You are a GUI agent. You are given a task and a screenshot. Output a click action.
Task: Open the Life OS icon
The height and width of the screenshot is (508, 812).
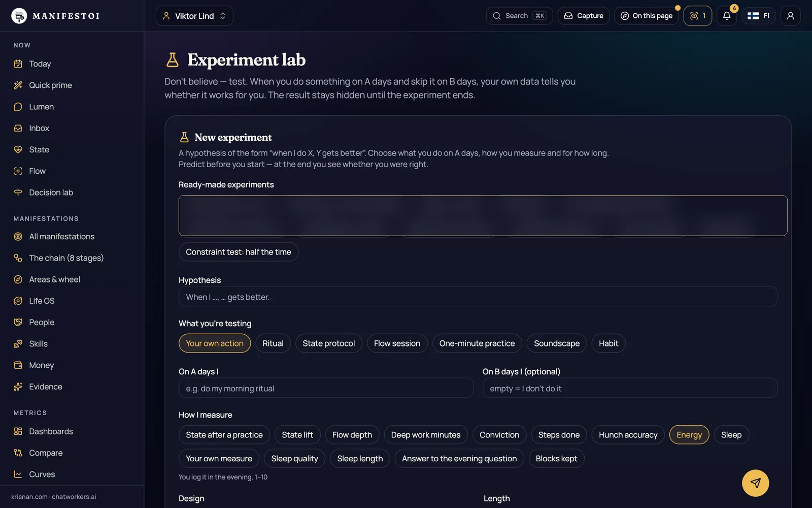pyautogui.click(x=18, y=301)
